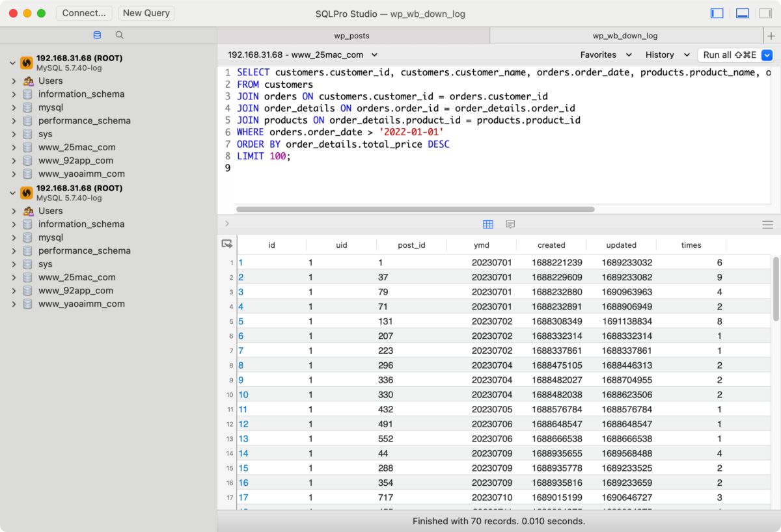The image size is (781, 532).
Task: Click the query editor's horizontal scrollbar
Action: (x=415, y=209)
